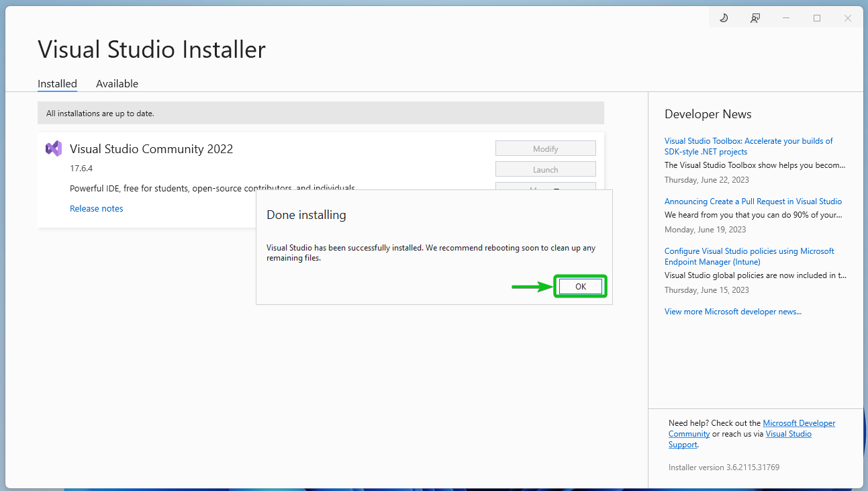Click Installer version 3.6.2115.31769 text
The height and width of the screenshot is (491, 868).
tap(724, 467)
